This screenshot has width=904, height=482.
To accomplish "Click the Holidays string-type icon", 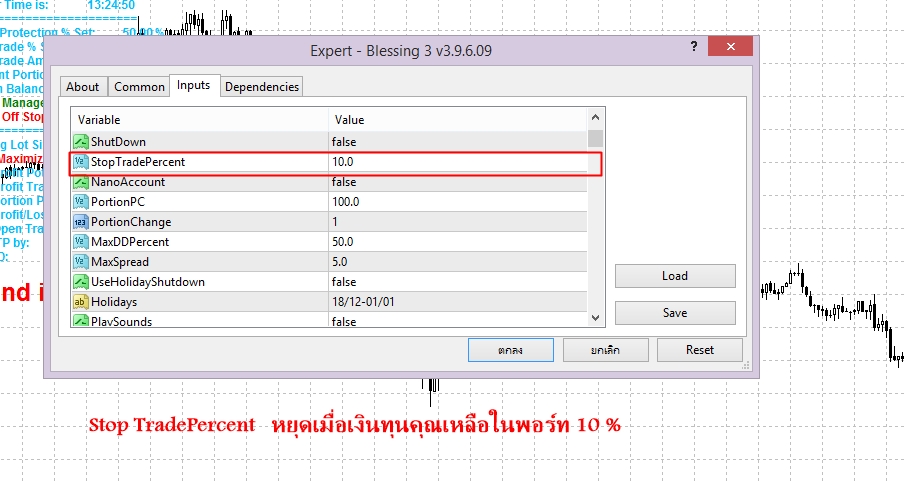I will tap(81, 302).
